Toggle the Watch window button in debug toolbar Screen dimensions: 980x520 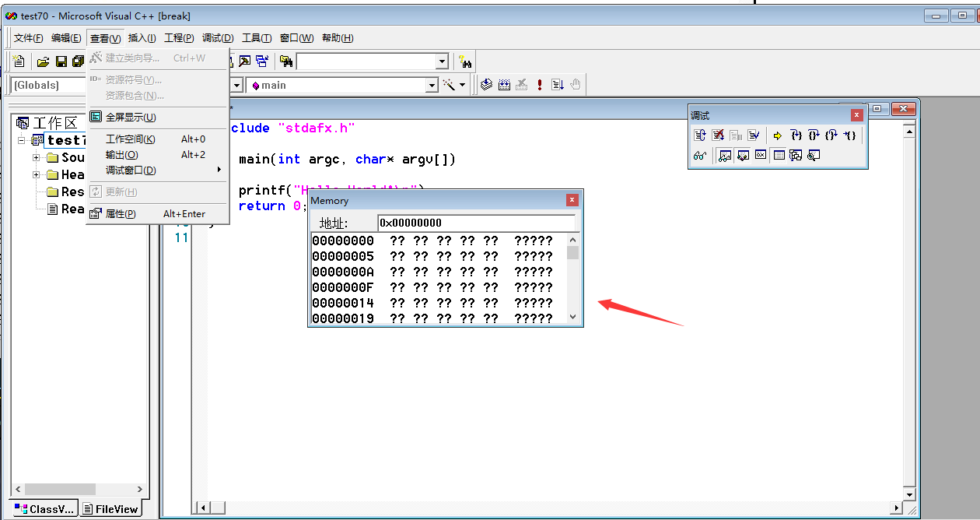[x=725, y=156]
